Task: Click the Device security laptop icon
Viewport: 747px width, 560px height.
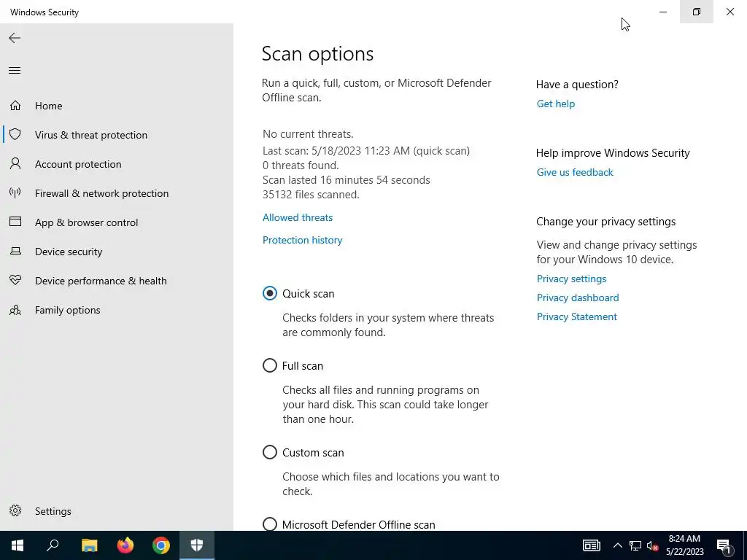Action: (x=15, y=251)
